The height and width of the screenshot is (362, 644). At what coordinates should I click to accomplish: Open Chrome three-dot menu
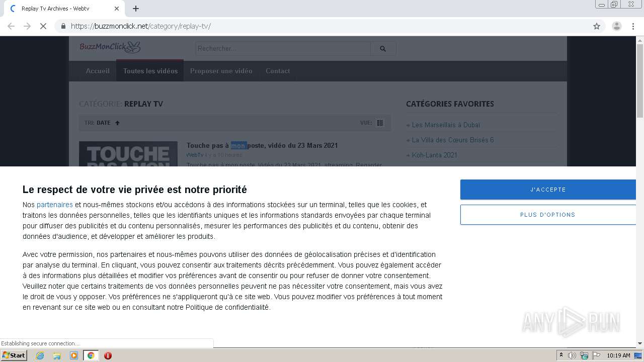[633, 26]
